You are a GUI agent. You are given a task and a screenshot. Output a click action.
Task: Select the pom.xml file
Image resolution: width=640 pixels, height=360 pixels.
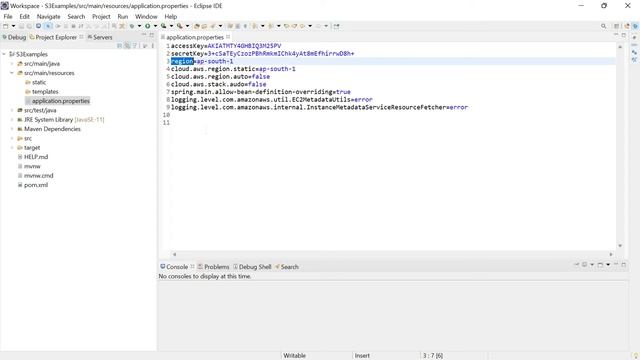click(33, 185)
